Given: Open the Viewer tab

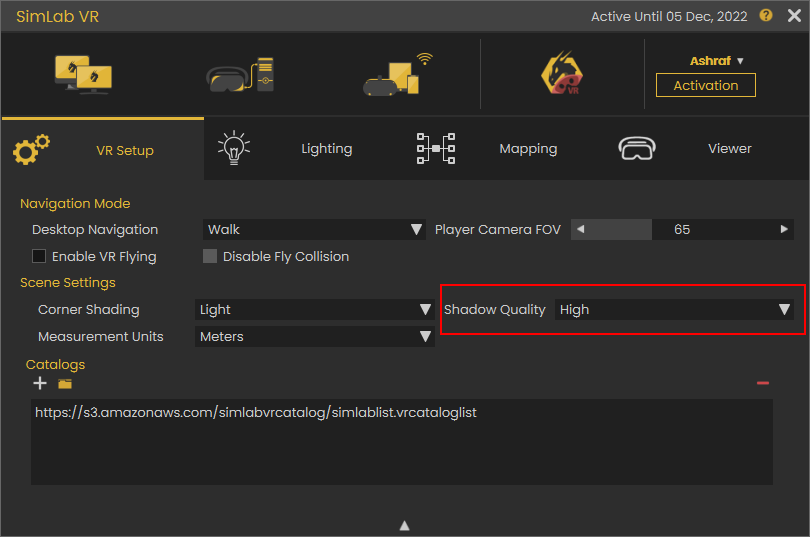Looking at the screenshot, I should point(688,149).
